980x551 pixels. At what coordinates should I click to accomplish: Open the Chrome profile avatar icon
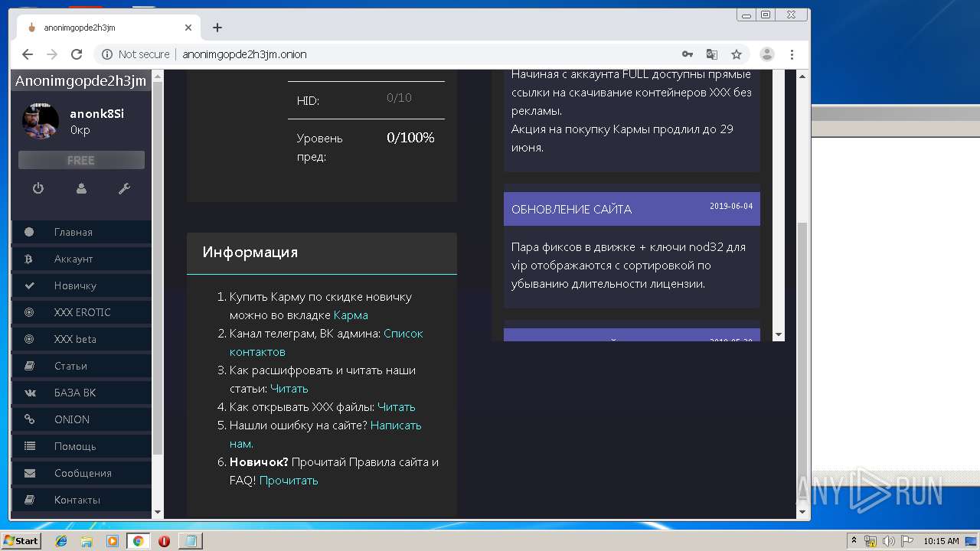pyautogui.click(x=766, y=54)
